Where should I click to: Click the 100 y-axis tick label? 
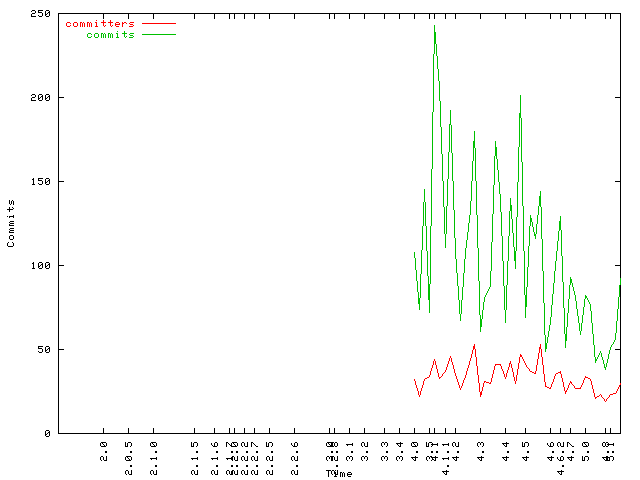41,266
